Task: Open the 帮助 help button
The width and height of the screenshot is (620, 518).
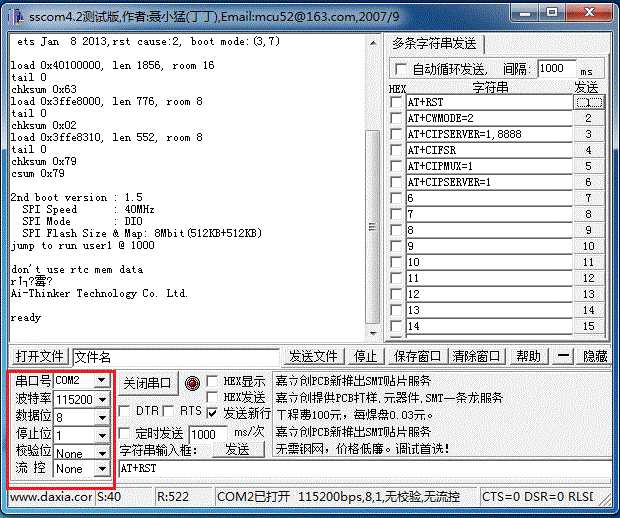Action: pyautogui.click(x=528, y=356)
